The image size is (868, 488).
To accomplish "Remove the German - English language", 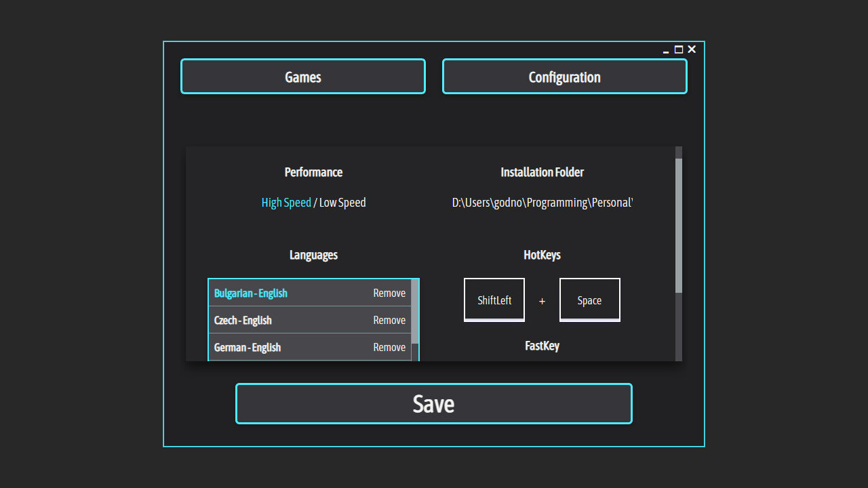I will 389,348.
